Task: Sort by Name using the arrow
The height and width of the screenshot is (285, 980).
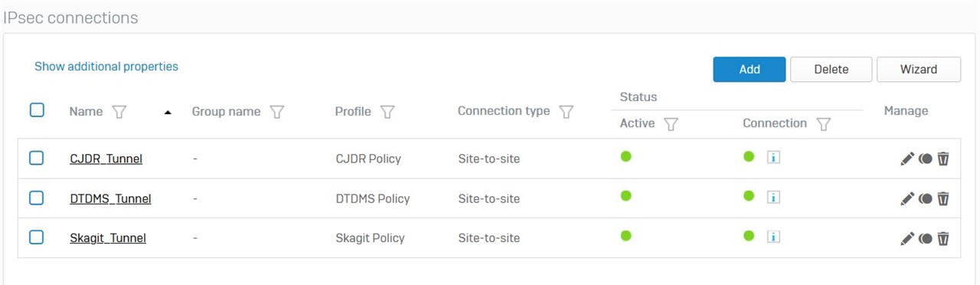Action: (168, 113)
